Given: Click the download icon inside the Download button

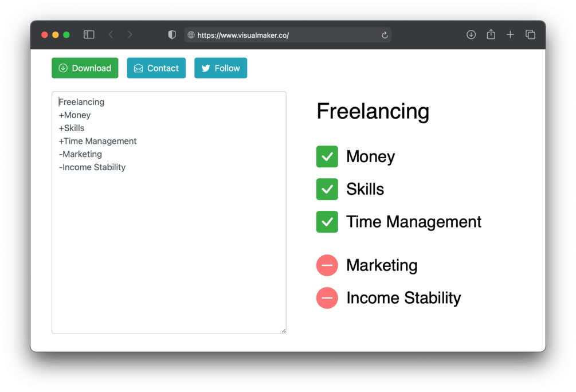Looking at the screenshot, I should pos(63,68).
